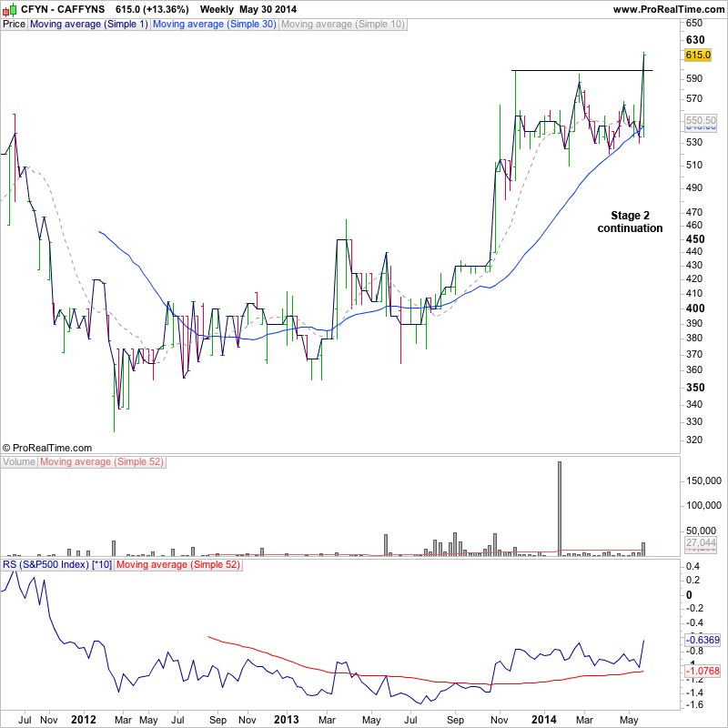Select the greyed Moving average (Simple 10) label

click(x=343, y=25)
